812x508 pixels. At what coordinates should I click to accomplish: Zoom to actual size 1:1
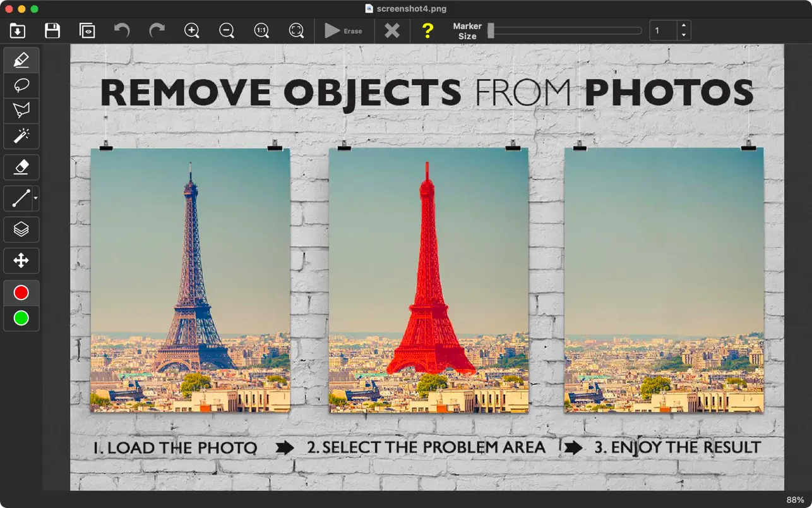click(x=261, y=30)
